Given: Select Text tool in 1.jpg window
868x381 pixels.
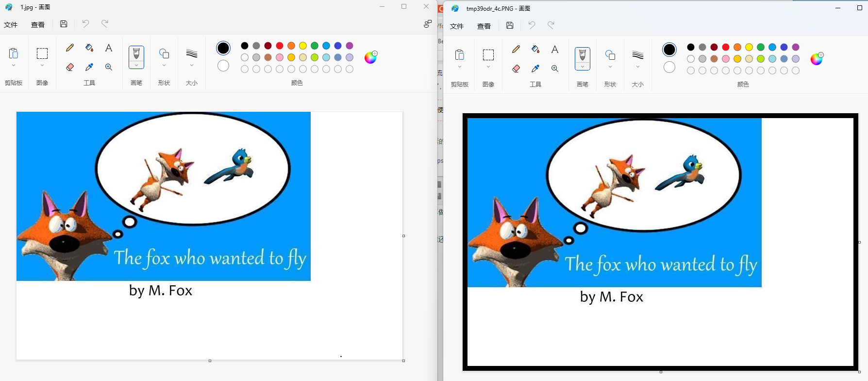Looking at the screenshot, I should (x=109, y=48).
